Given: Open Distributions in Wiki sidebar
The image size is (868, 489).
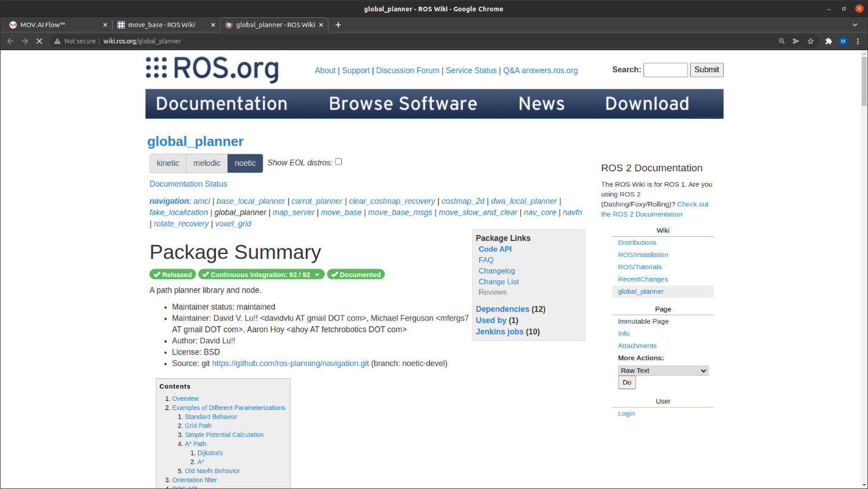Looking at the screenshot, I should pyautogui.click(x=637, y=242).
